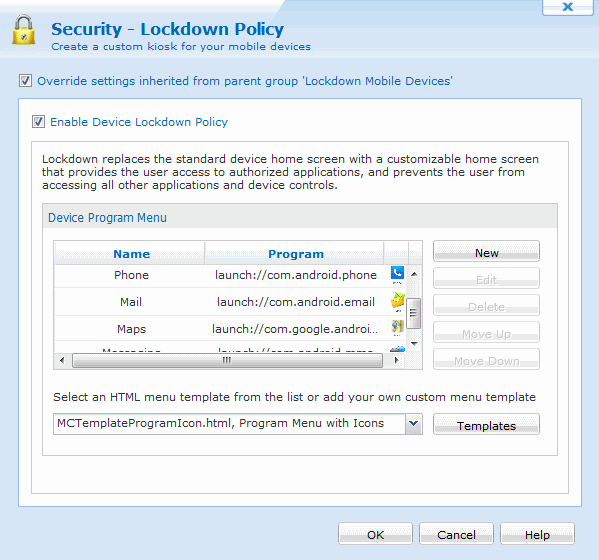The width and height of the screenshot is (599, 560).
Task: Click the Maps app icon in list
Action: pyautogui.click(x=397, y=327)
